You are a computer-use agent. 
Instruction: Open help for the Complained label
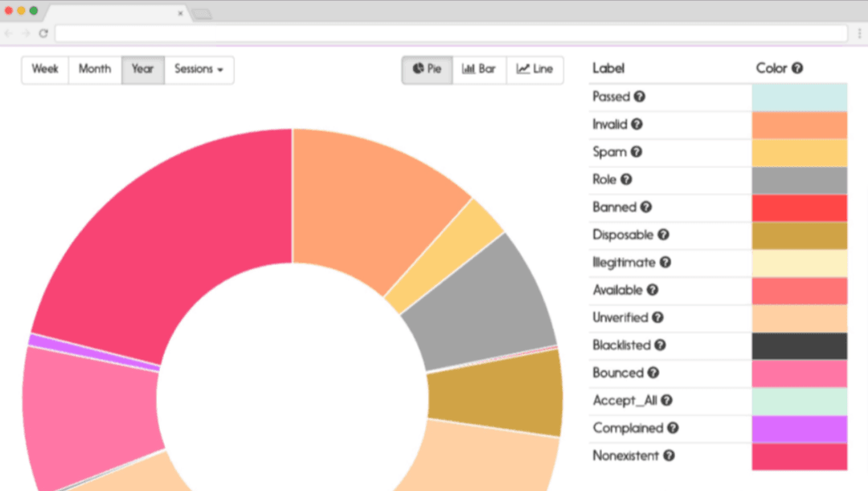673,428
